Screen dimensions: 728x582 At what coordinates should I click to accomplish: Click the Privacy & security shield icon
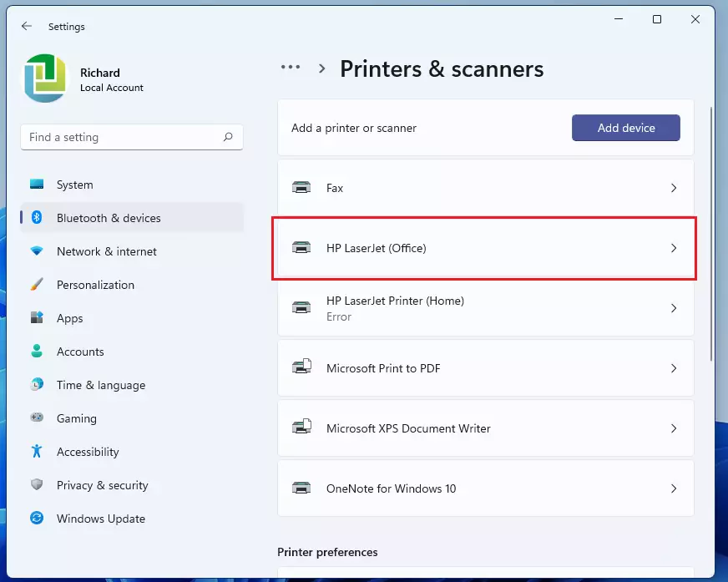(x=37, y=484)
